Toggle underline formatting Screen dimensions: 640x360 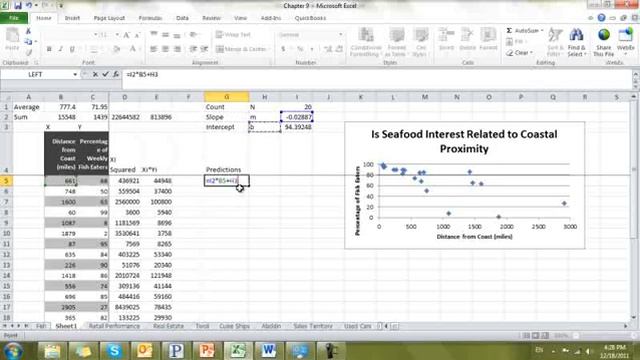(x=72, y=49)
